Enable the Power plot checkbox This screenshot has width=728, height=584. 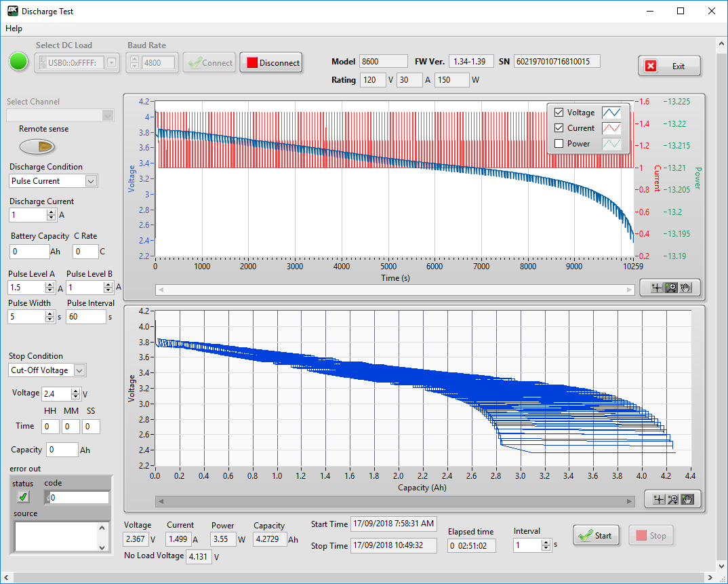coord(559,144)
